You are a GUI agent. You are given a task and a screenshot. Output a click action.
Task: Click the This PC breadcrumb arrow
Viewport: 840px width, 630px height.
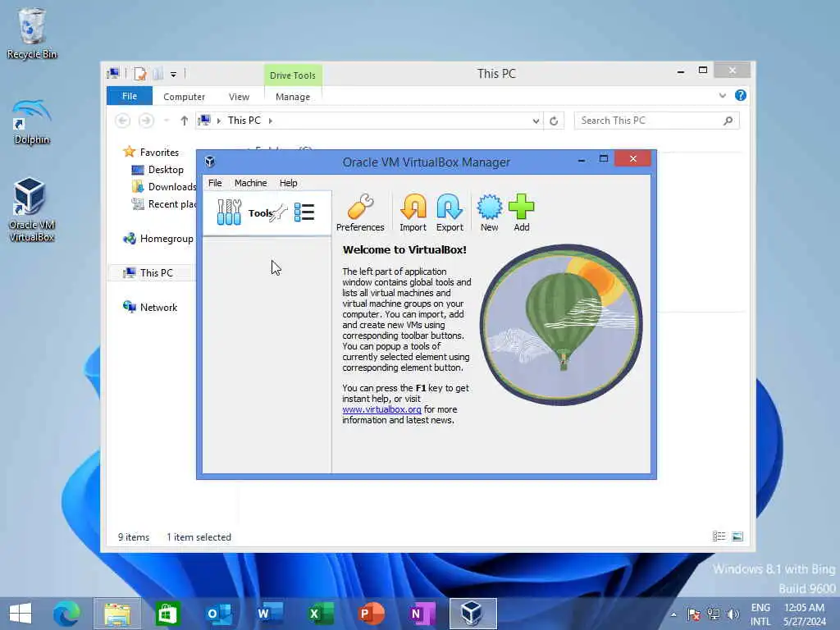[271, 121]
